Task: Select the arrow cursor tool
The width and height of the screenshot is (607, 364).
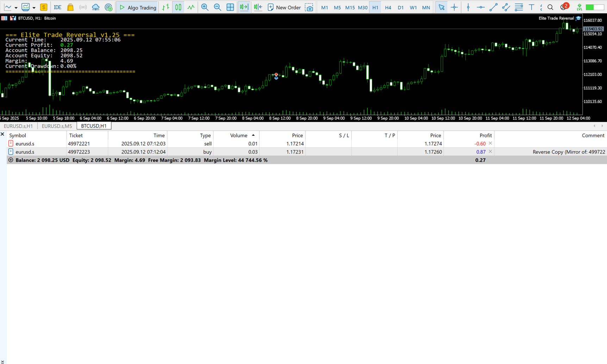Action: [x=441, y=7]
